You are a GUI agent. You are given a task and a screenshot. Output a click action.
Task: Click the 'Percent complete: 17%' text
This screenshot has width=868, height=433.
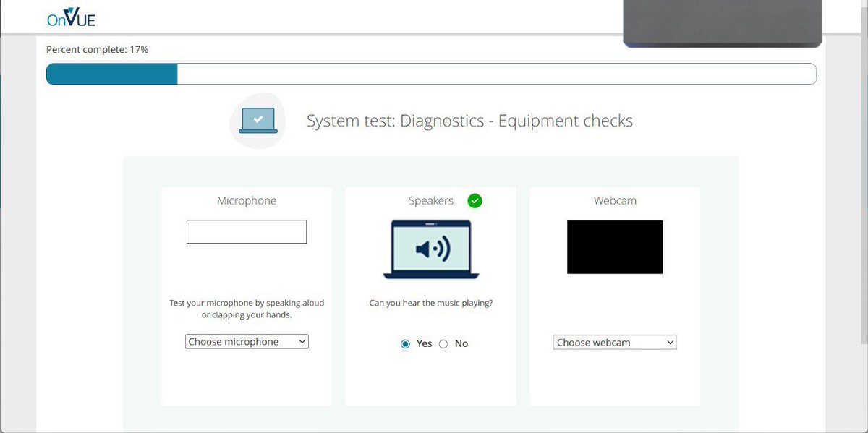coord(98,50)
